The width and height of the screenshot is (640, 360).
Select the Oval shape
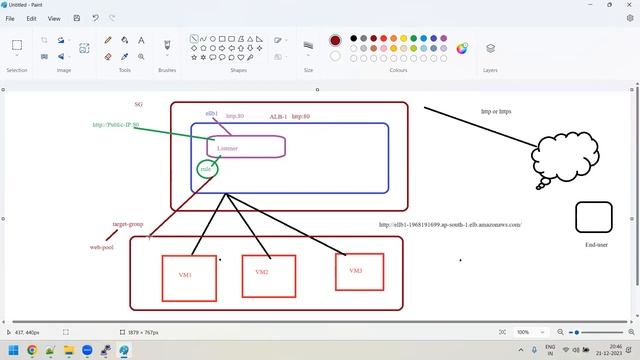tap(213, 39)
